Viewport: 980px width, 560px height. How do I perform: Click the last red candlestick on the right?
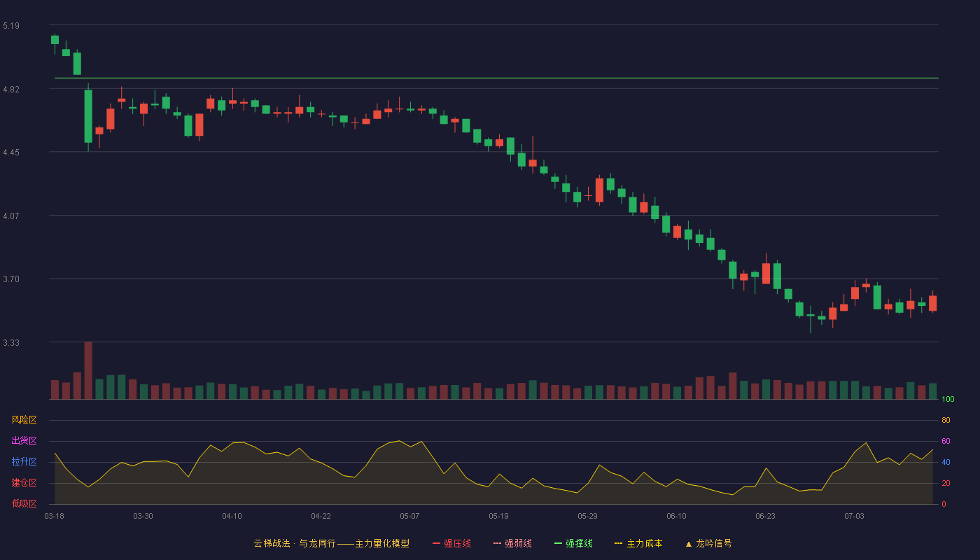932,303
